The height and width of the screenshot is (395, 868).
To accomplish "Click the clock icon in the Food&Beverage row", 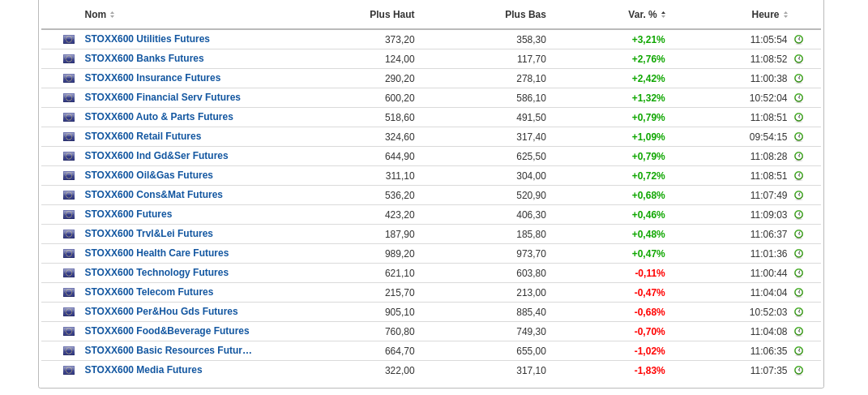I will (x=798, y=332).
